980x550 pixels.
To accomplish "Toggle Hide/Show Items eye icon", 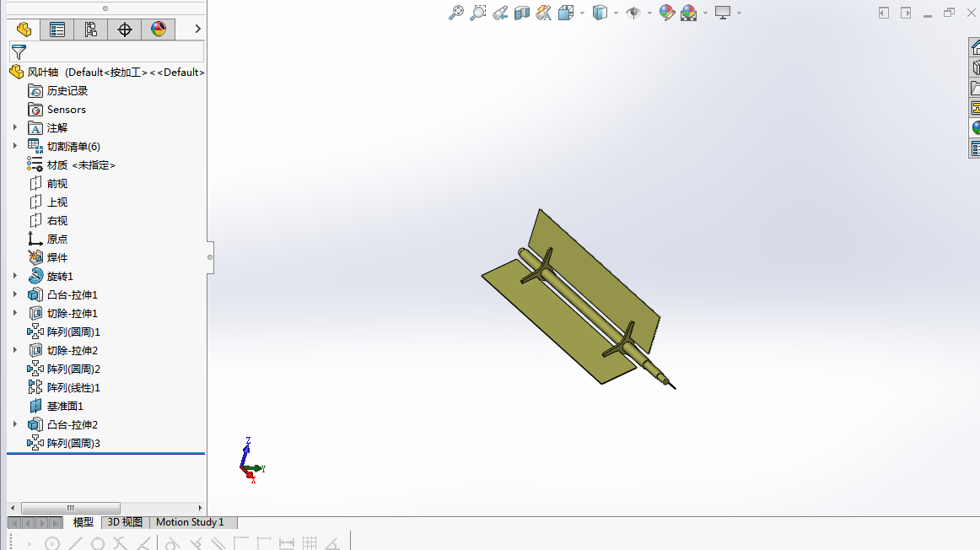I will 633,13.
